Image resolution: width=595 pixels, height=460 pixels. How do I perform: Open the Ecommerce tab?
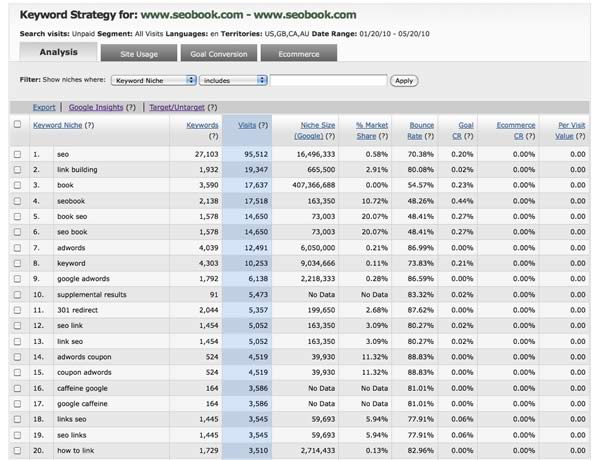click(x=299, y=53)
